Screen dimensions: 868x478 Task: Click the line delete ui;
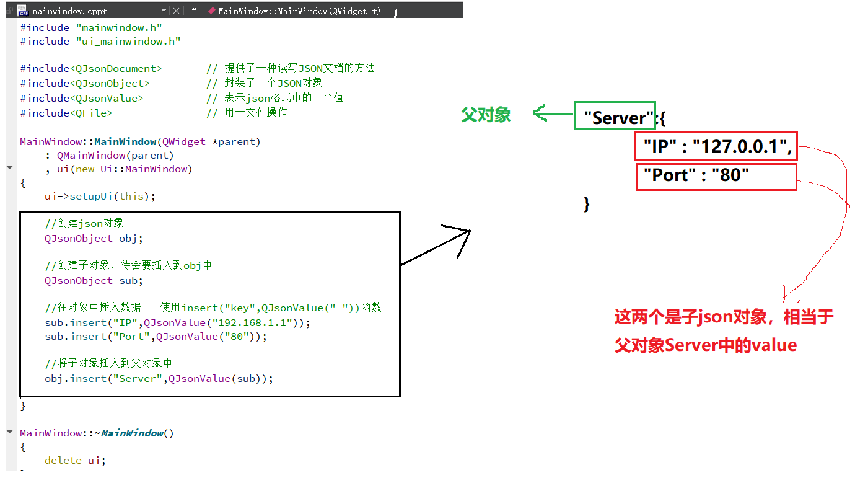pyautogui.click(x=75, y=460)
